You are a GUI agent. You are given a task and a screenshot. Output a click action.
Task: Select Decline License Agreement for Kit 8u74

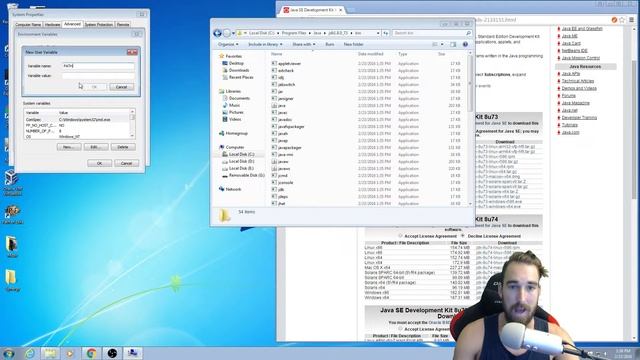pyautogui.click(x=462, y=236)
